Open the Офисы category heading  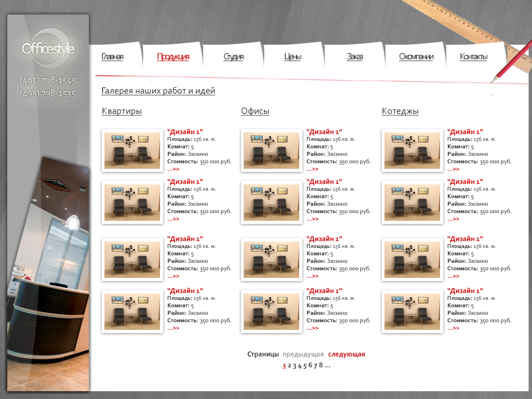(x=255, y=111)
